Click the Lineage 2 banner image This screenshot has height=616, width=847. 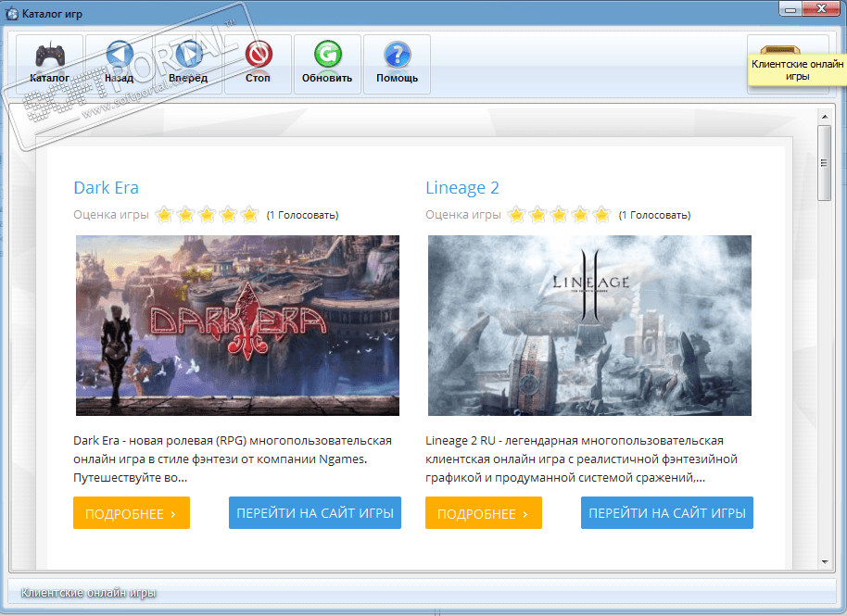click(x=589, y=325)
